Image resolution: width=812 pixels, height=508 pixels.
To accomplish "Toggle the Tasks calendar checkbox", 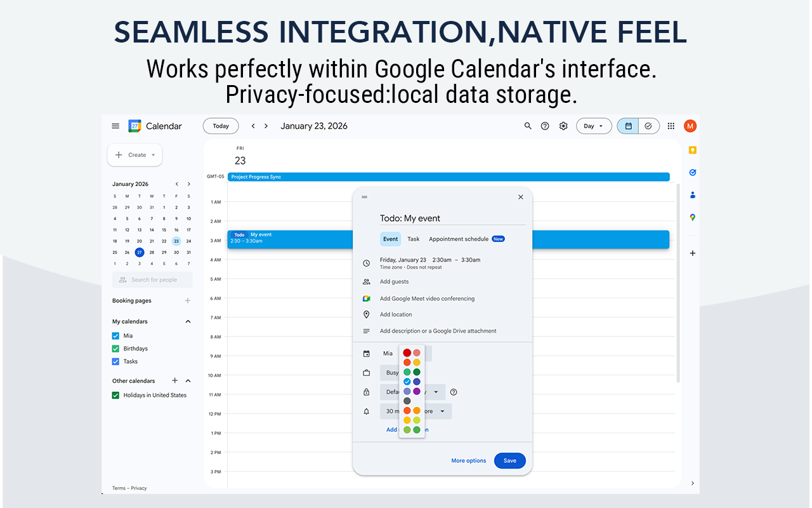I will click(x=115, y=361).
